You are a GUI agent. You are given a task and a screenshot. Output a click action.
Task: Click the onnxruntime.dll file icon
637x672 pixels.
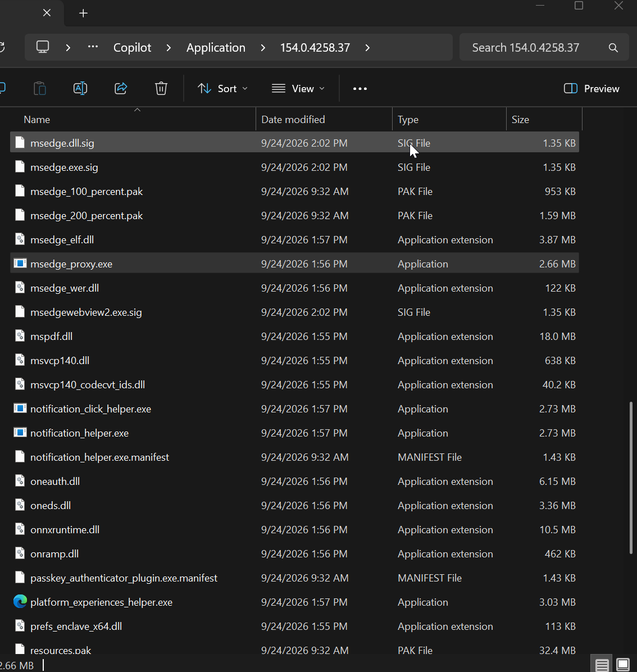[20, 529]
